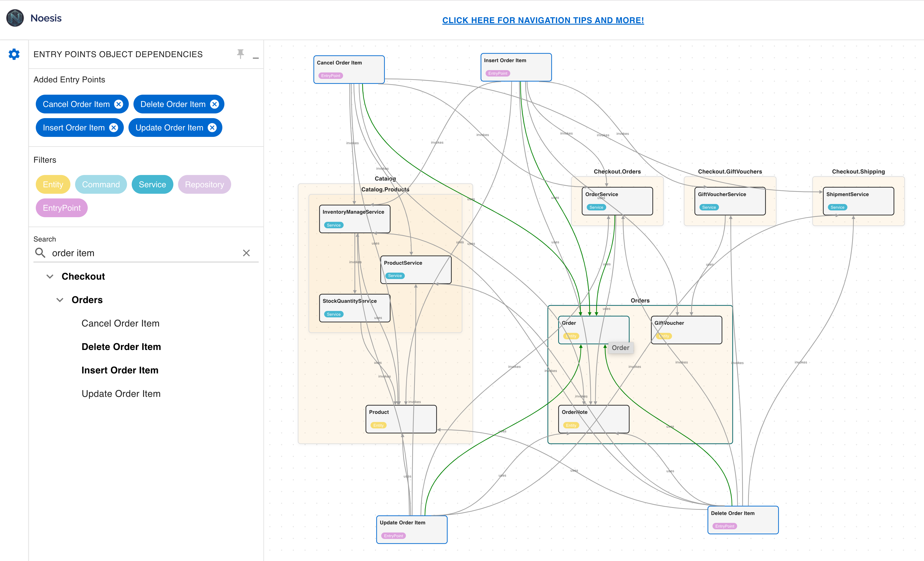Toggle the Repository filter
Viewport: 924px width, 561px height.
point(204,184)
